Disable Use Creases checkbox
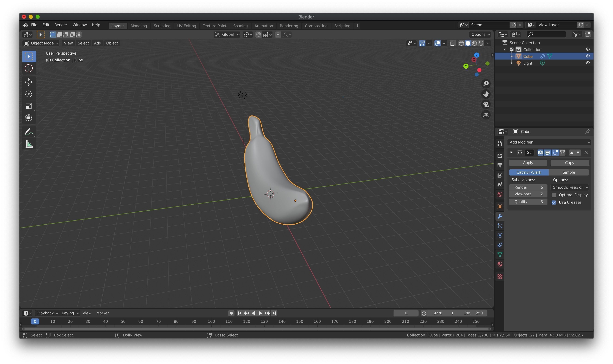The height and width of the screenshot is (364, 613). click(x=554, y=203)
